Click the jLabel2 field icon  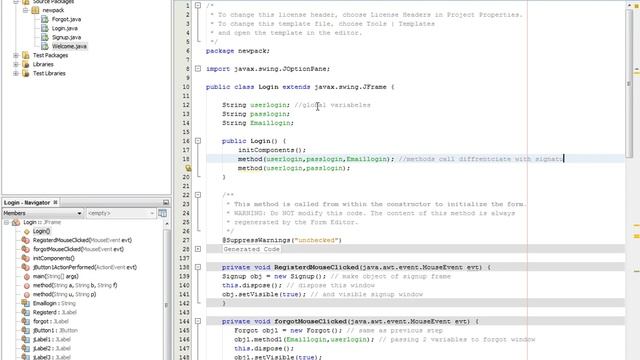tap(26, 348)
